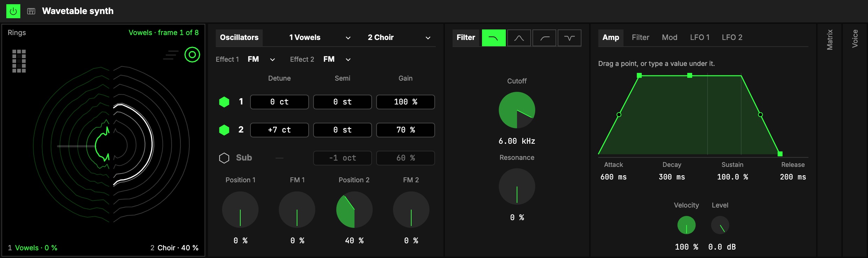Click the Position 2 value 40 %

coord(354,241)
